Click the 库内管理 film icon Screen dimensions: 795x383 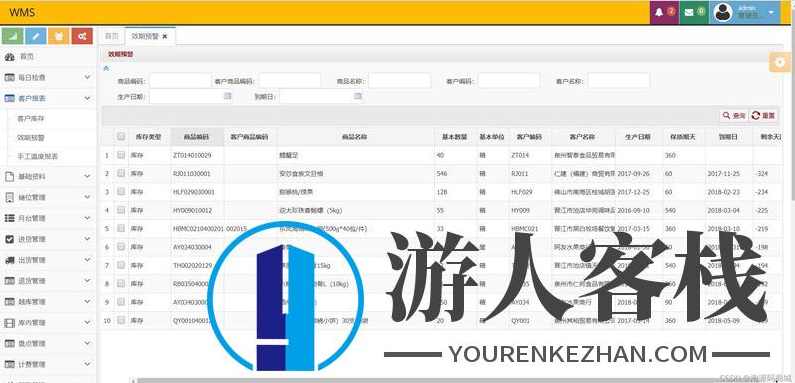coord(10,323)
